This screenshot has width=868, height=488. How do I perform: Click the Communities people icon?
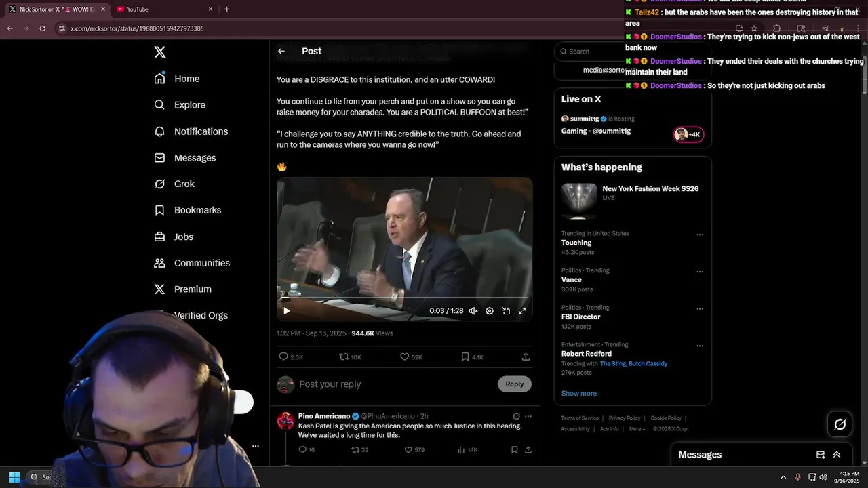[x=159, y=263]
